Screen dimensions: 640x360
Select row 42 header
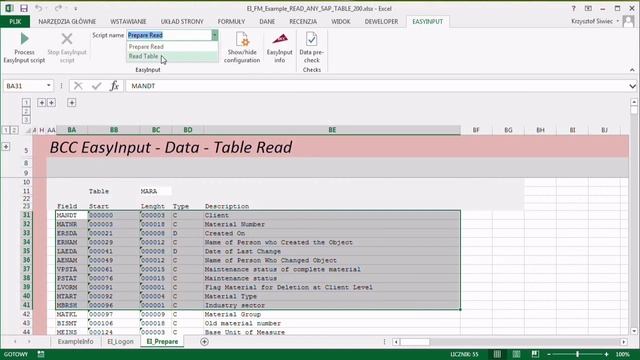tap(26, 314)
